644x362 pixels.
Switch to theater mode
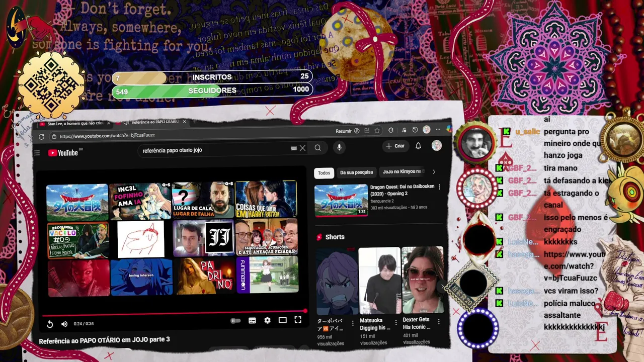(283, 320)
